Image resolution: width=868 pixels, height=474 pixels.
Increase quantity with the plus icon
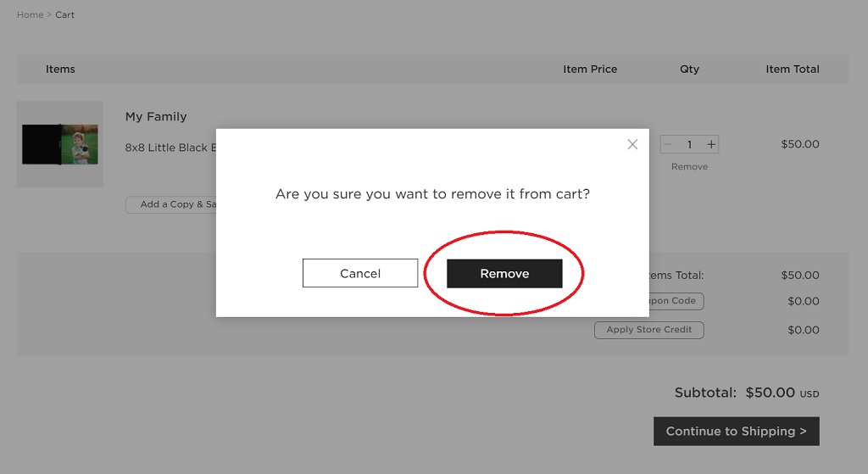(711, 144)
